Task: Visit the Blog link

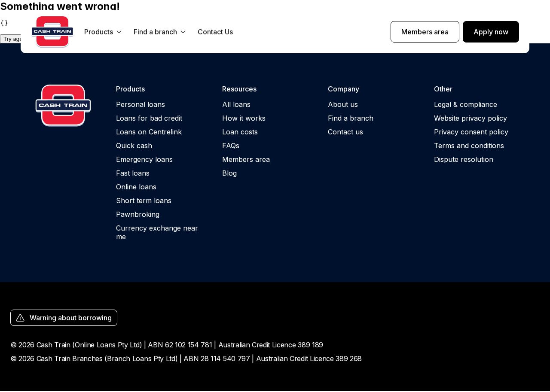Action: pyautogui.click(x=229, y=173)
